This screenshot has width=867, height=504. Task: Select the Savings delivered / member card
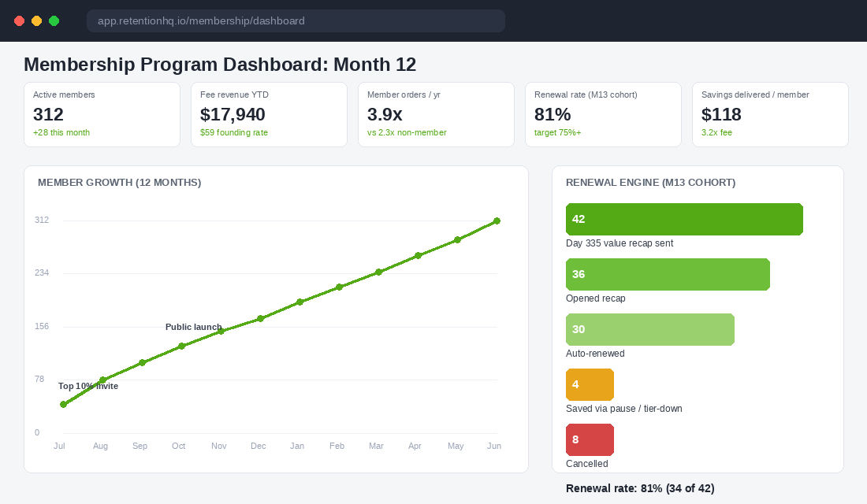770,115
